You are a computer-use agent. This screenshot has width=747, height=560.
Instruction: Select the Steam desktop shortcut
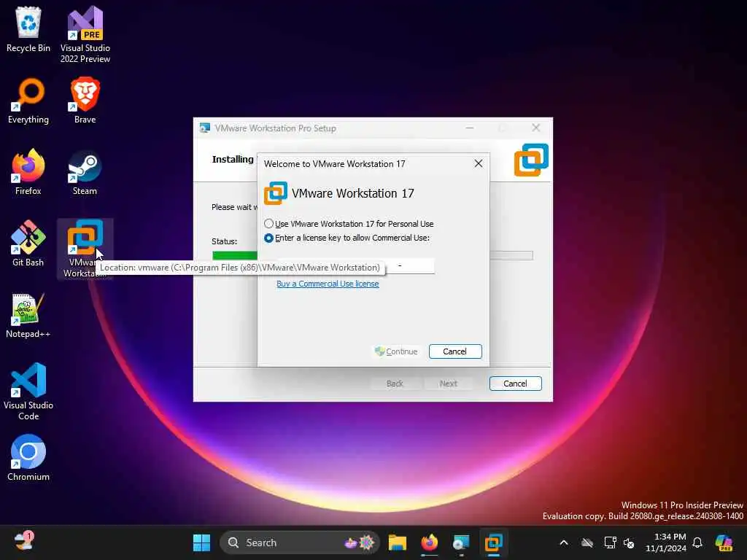[85, 172]
